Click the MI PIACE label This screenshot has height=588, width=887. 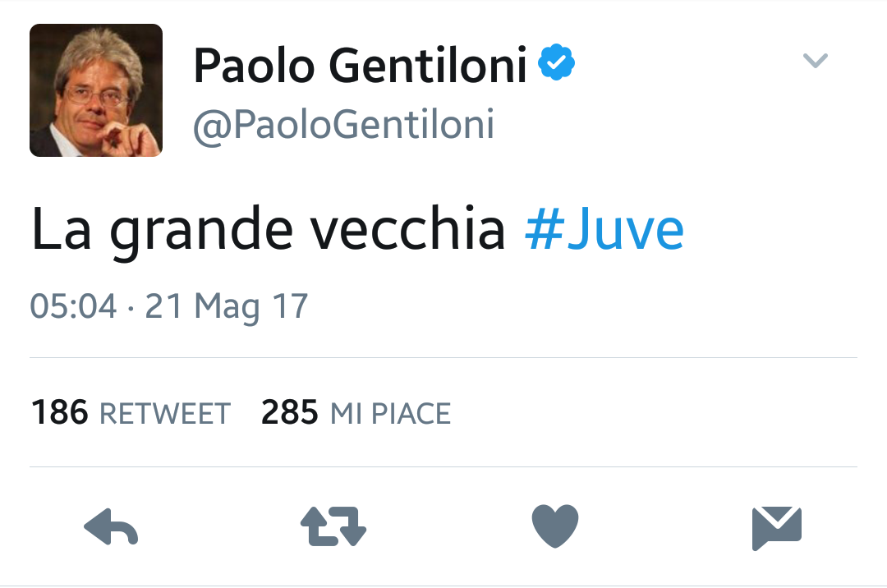click(x=390, y=414)
